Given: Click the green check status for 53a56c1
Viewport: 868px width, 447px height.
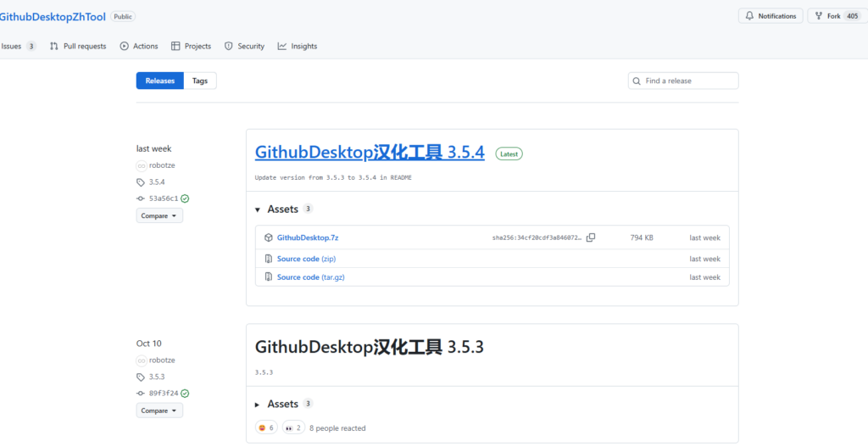Looking at the screenshot, I should pyautogui.click(x=185, y=198).
